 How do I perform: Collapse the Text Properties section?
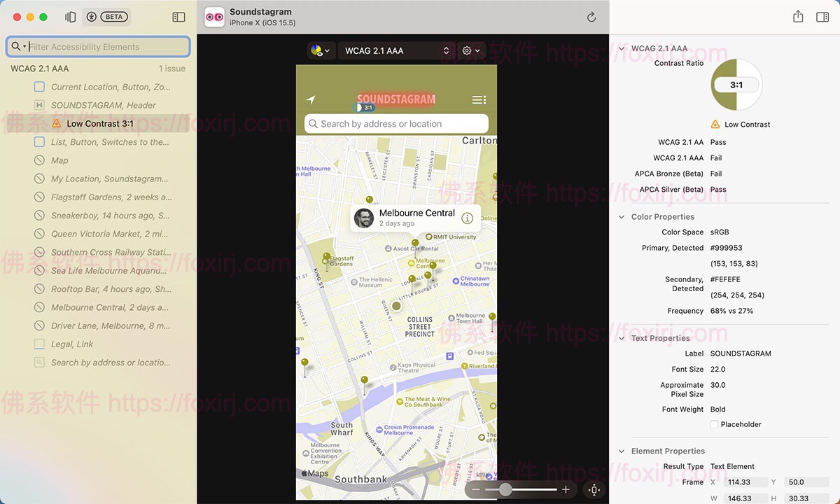(622, 338)
